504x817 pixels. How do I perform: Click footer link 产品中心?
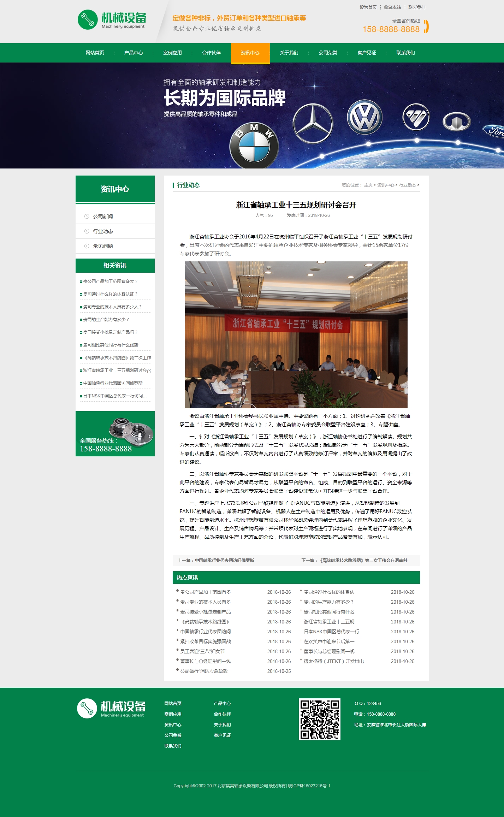point(222,704)
